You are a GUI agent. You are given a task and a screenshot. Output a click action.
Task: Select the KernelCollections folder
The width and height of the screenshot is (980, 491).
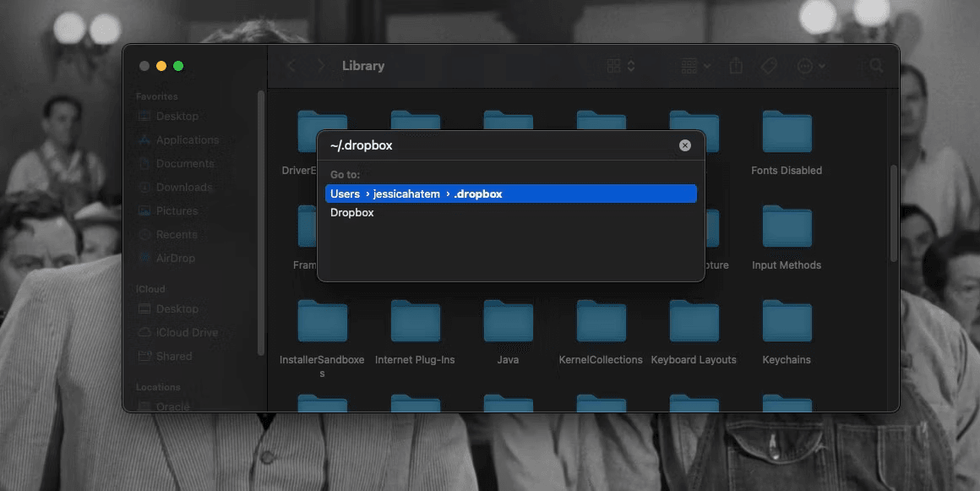pos(601,332)
